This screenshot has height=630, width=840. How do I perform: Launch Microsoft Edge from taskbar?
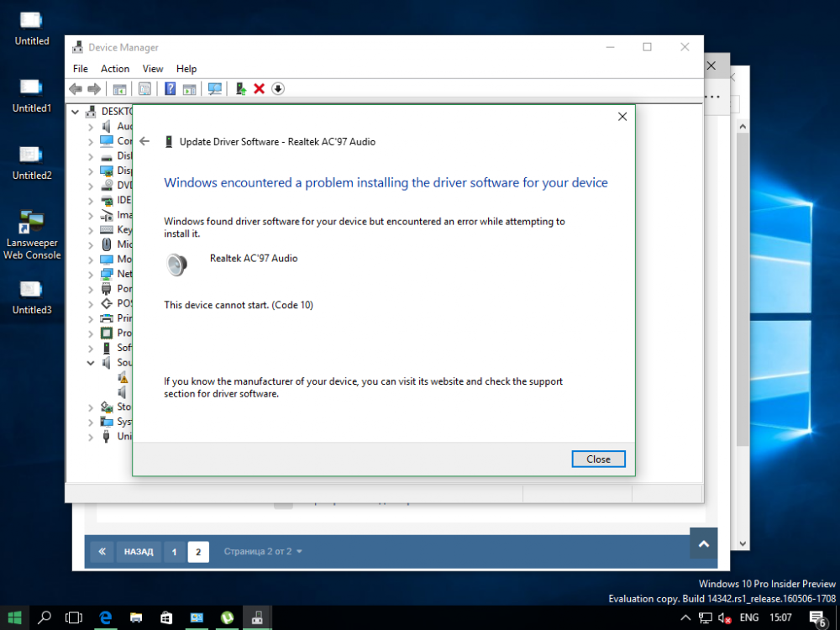(x=105, y=617)
